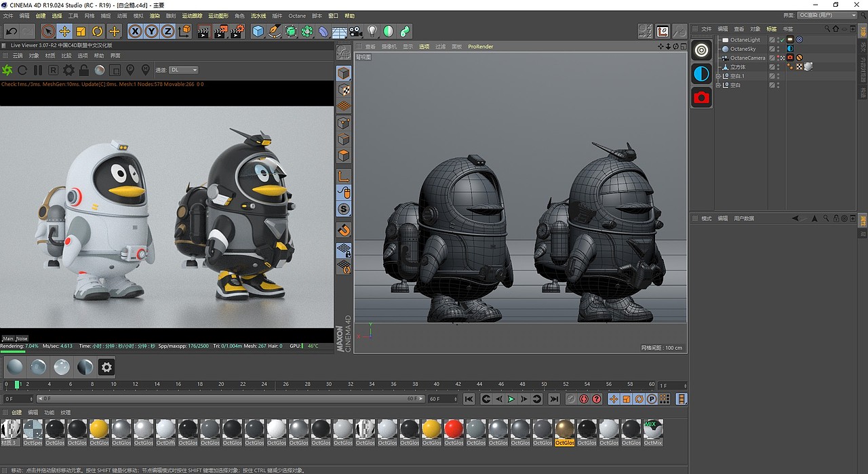868x474 pixels.
Task: Select the Live Selection tool
Action: point(47,31)
